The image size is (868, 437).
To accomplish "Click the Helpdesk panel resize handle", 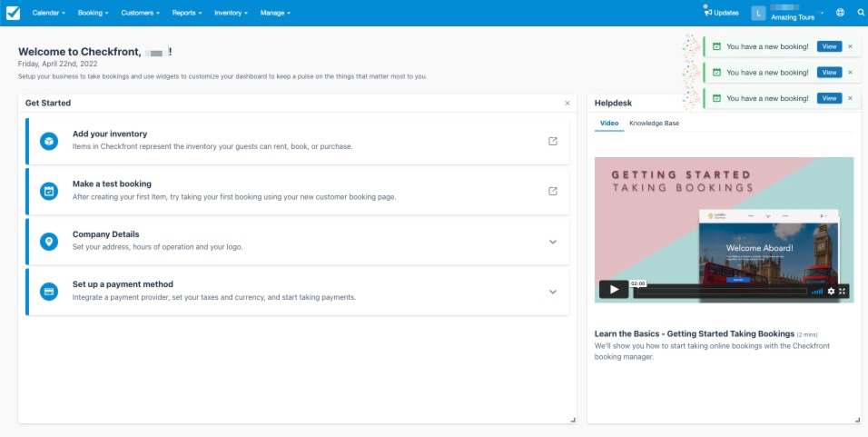I will (x=857, y=420).
